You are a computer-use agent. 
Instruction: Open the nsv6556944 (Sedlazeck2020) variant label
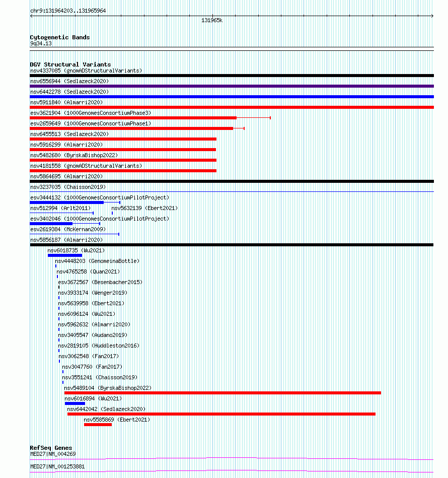69,82
